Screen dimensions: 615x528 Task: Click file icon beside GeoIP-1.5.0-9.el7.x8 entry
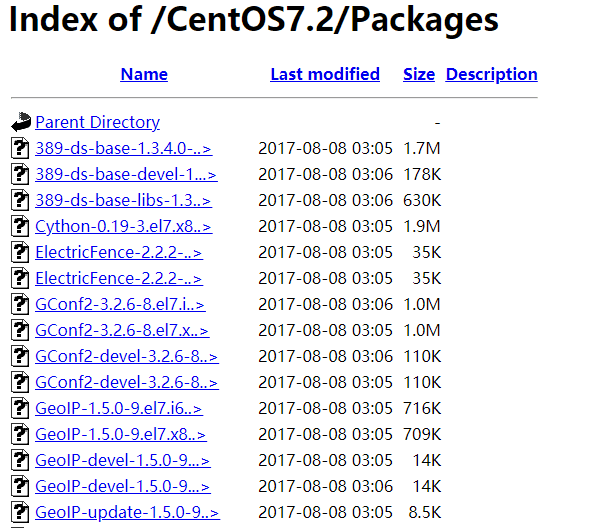click(21, 434)
